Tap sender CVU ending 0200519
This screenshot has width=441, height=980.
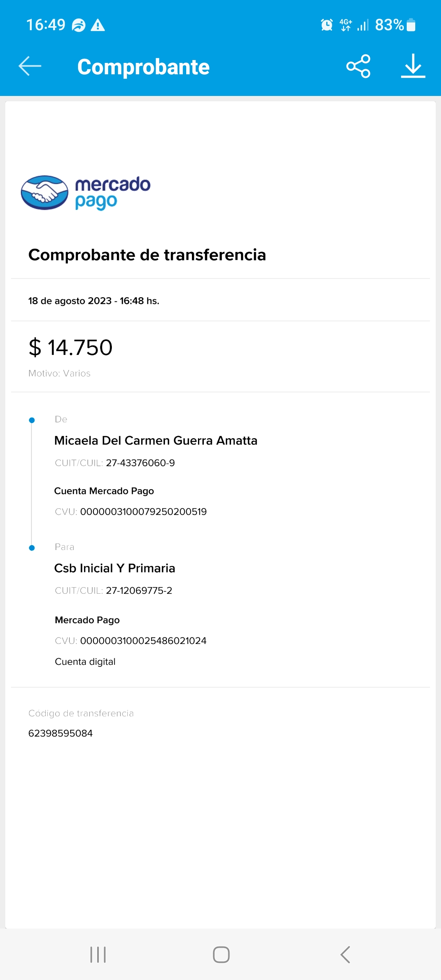tap(143, 512)
